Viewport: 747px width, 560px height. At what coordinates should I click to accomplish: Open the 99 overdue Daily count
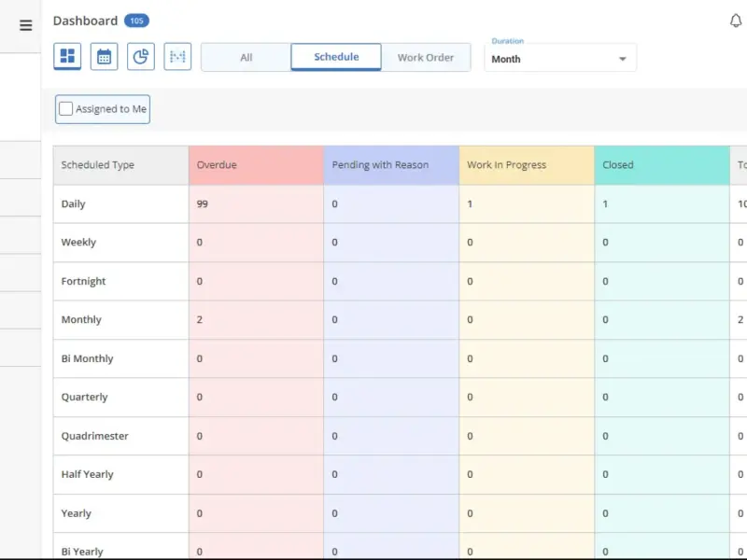tap(202, 203)
